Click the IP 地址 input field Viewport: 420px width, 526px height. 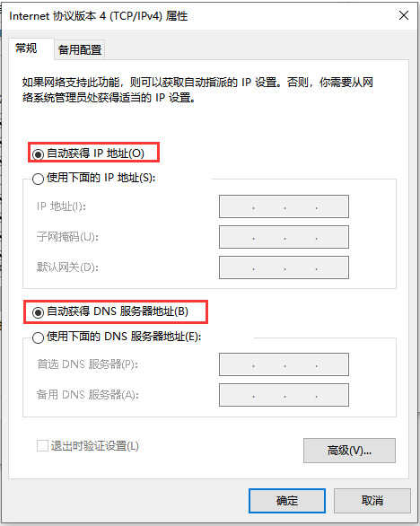284,206
